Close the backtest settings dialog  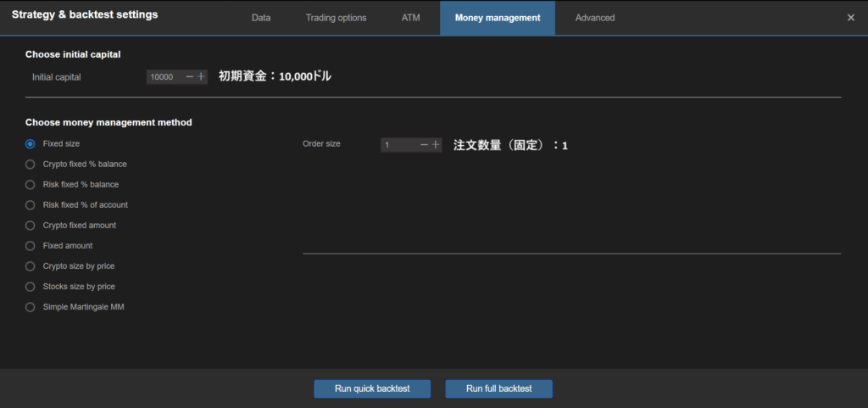coord(851,18)
